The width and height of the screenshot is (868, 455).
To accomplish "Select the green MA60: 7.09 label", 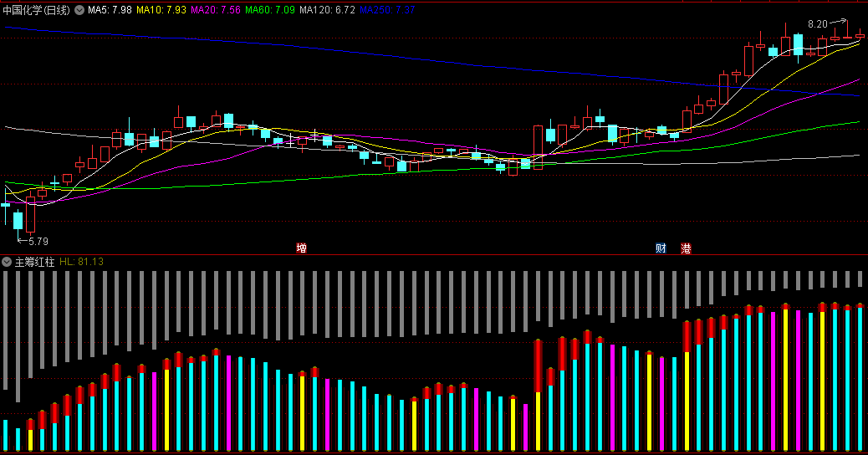I will coord(270,10).
